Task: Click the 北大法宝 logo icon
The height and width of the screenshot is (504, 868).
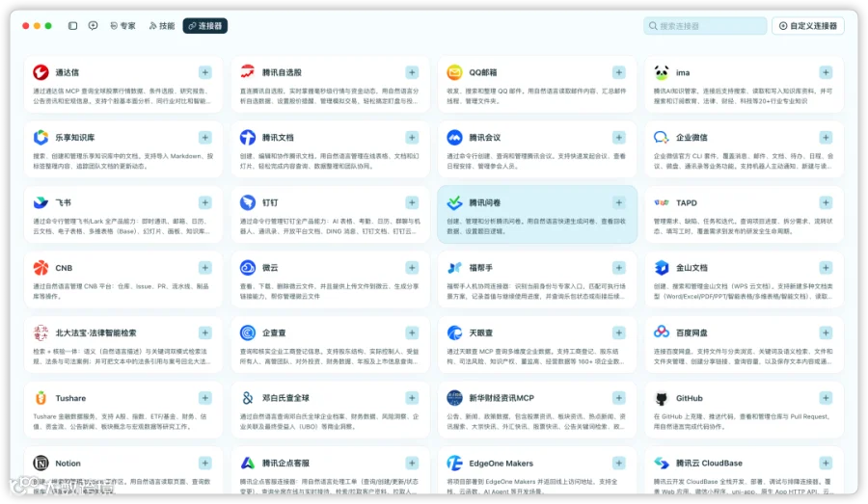Action: pyautogui.click(x=41, y=332)
